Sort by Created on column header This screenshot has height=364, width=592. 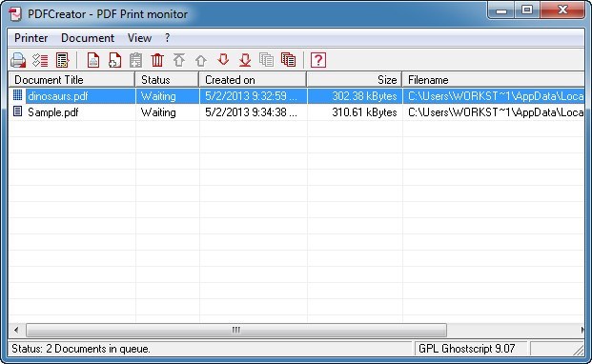pyautogui.click(x=253, y=80)
